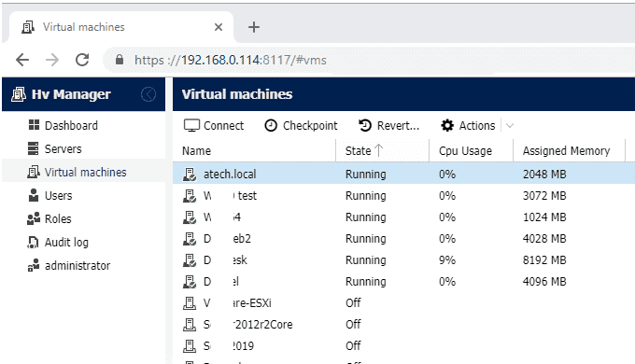Click the Checkpoint button label

[x=310, y=125]
